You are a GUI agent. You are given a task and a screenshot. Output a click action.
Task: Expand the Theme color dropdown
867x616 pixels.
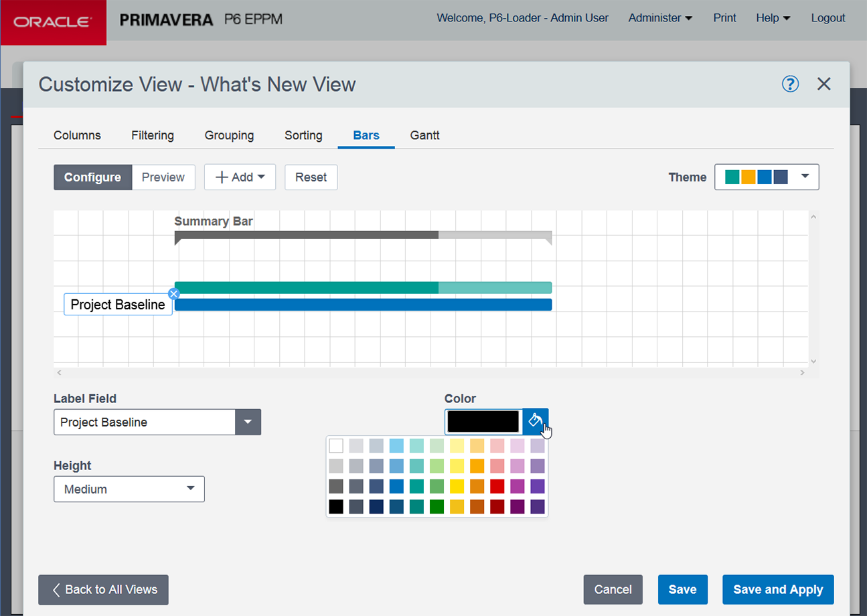click(x=766, y=177)
